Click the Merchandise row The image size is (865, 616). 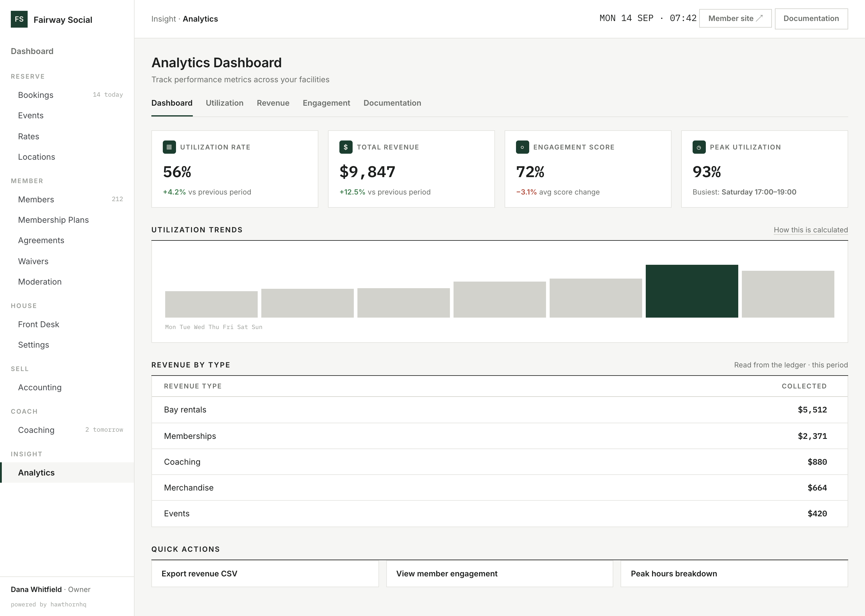tap(499, 488)
